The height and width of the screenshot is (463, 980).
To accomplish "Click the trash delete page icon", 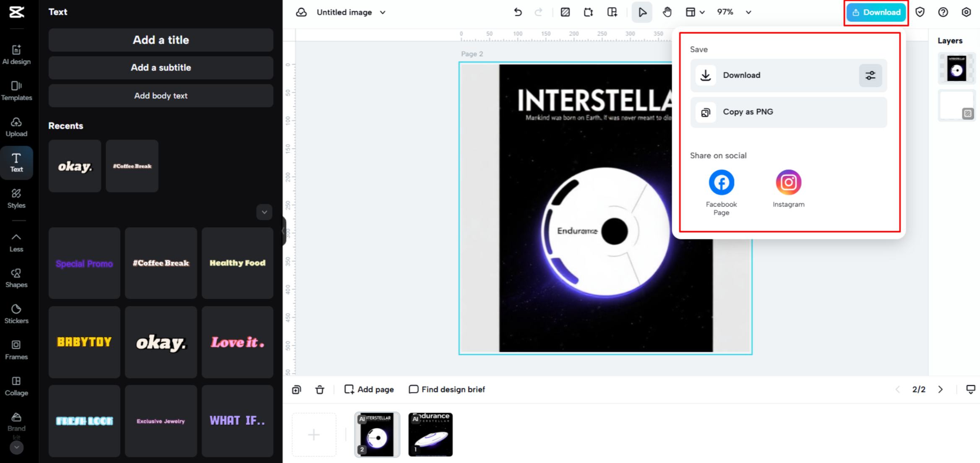I will pyautogui.click(x=320, y=390).
